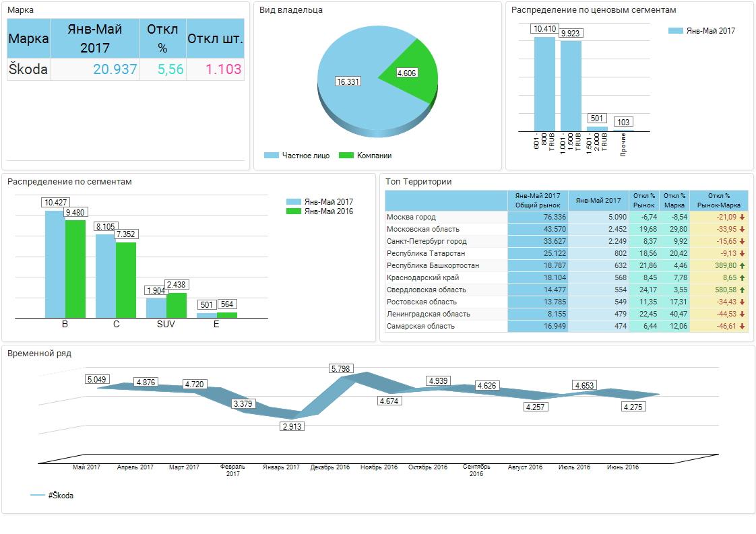This screenshot has width=756, height=534.
Task: Click the red arrow in Самарская область row
Action: pyautogui.click(x=742, y=327)
